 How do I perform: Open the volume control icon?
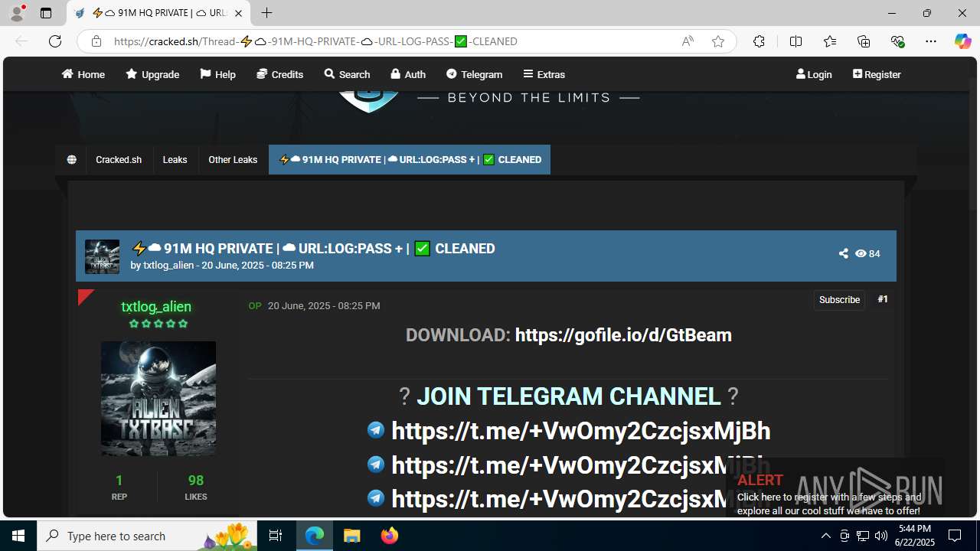coord(881,536)
